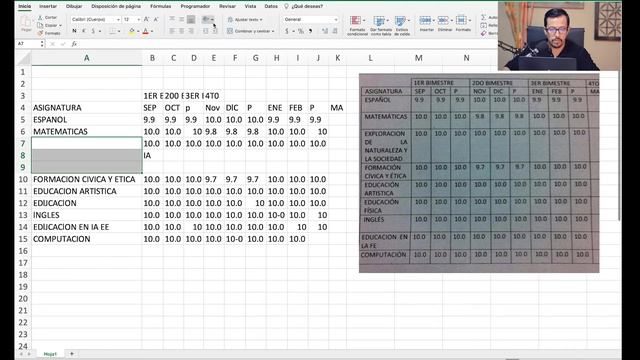Align cell content to middle

click(182, 19)
